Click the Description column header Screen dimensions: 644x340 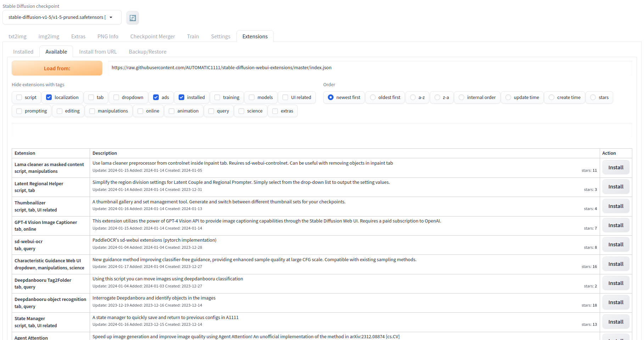click(x=105, y=153)
